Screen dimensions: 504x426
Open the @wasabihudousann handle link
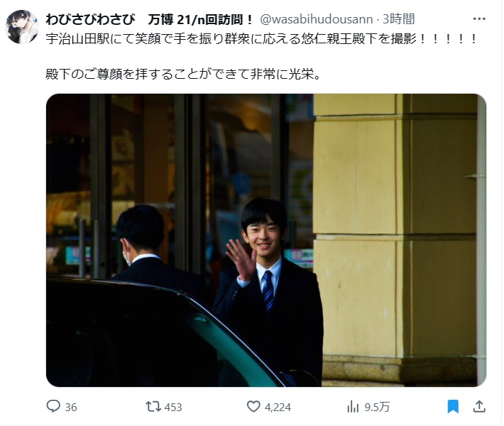click(317, 20)
